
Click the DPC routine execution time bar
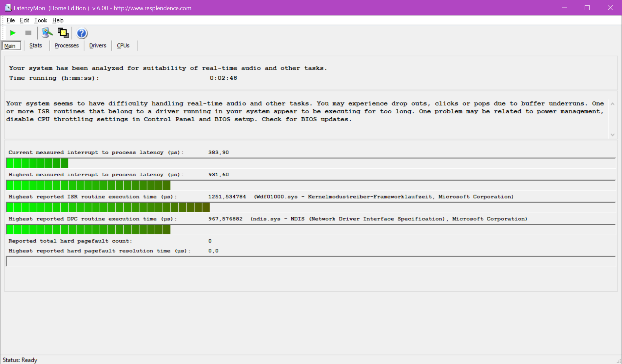[x=311, y=229]
